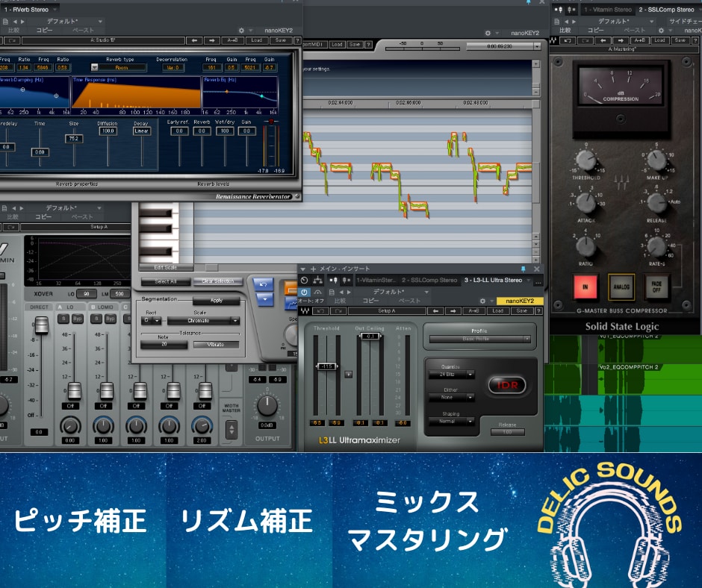702x588 pixels.
Task: Switch to 1 - Vitamin Stereo tab in top-right window
Action: pos(608,10)
